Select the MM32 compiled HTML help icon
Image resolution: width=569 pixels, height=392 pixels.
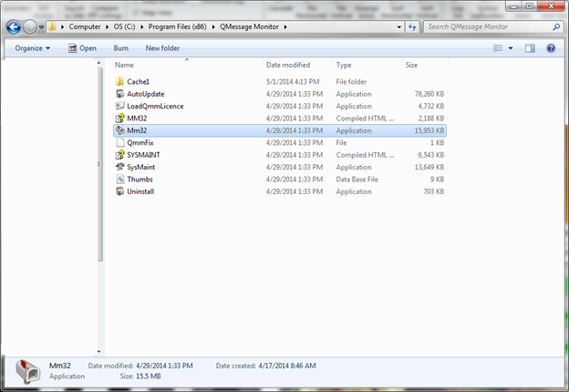[119, 119]
